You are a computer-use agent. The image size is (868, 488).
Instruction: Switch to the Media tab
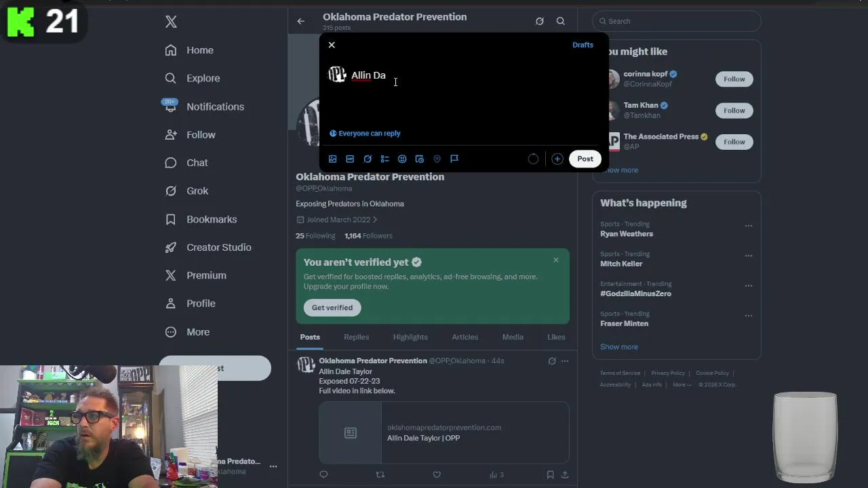coord(513,337)
